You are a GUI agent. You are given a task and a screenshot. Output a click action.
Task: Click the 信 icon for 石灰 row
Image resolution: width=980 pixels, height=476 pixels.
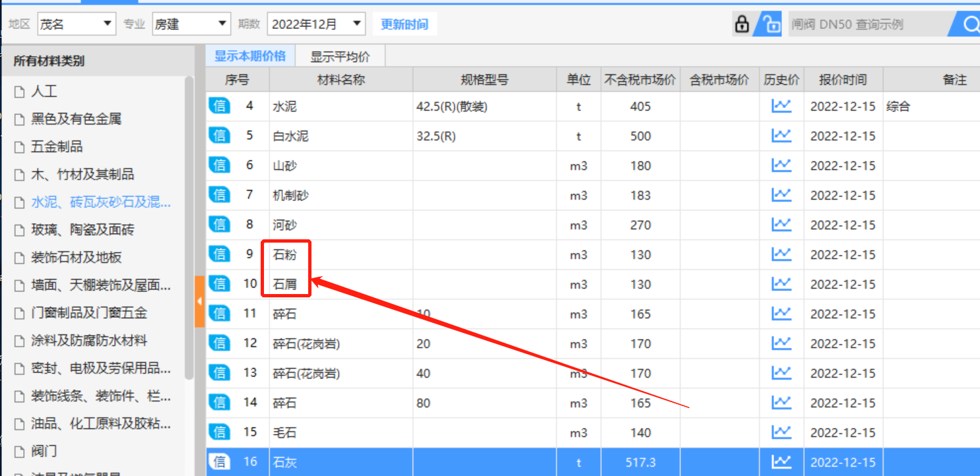[220, 461]
